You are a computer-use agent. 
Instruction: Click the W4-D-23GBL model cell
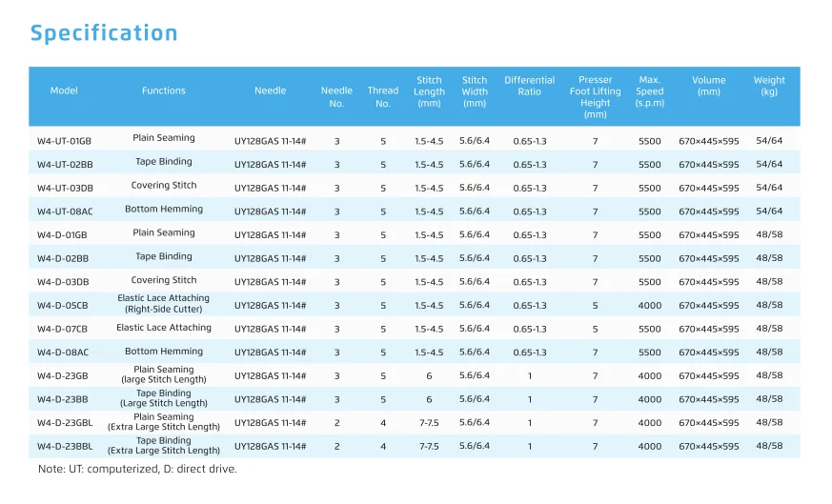point(66,423)
